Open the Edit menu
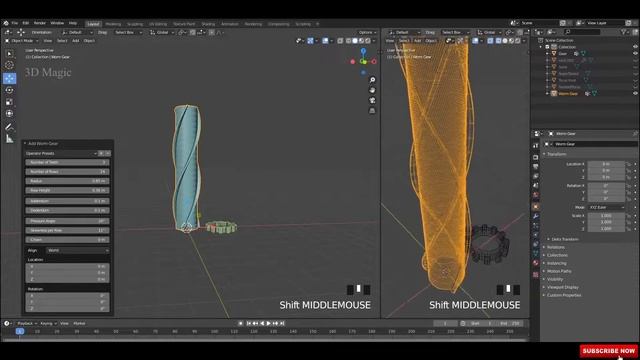This screenshot has width=640, height=360. (26, 23)
